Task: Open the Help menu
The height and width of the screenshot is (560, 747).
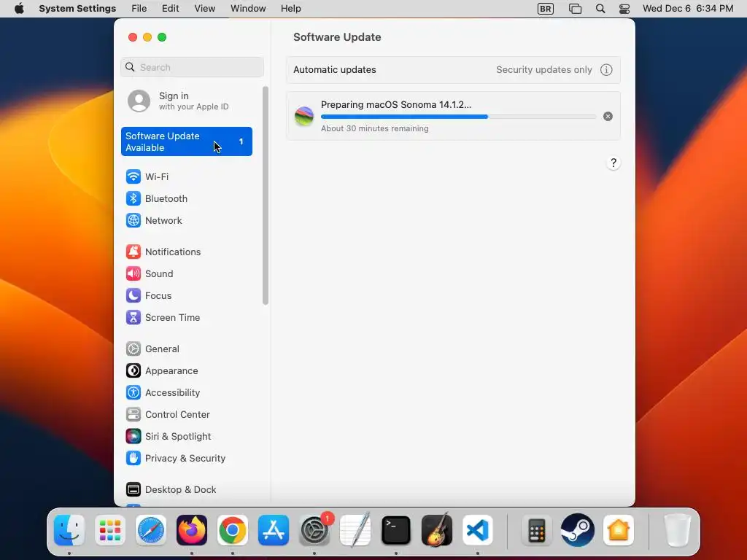Action: click(290, 9)
